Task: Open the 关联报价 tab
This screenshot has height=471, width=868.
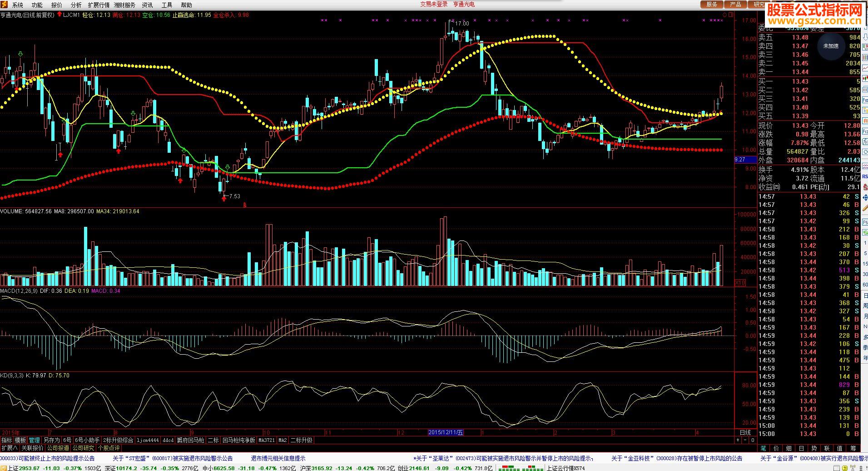Action: coord(33,448)
